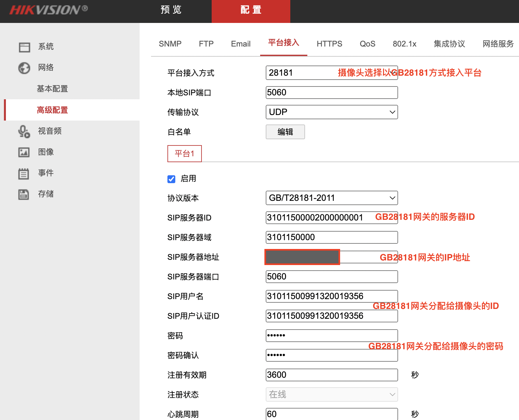Image resolution: width=519 pixels, height=420 pixels.
Task: Open 基本配置 in sidebar
Action: [x=52, y=89]
